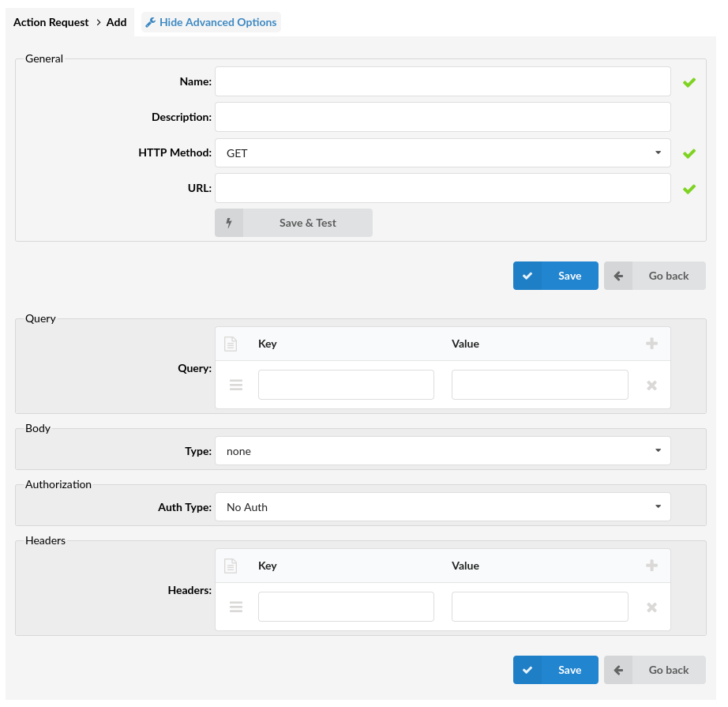Viewport: 728px width, 707px height.
Task: Click the Query row drag handle icon
Action: (236, 385)
